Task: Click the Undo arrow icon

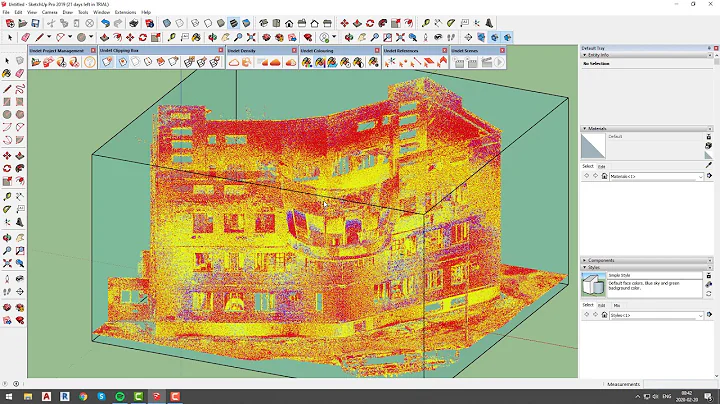Action: pyautogui.click(x=106, y=23)
